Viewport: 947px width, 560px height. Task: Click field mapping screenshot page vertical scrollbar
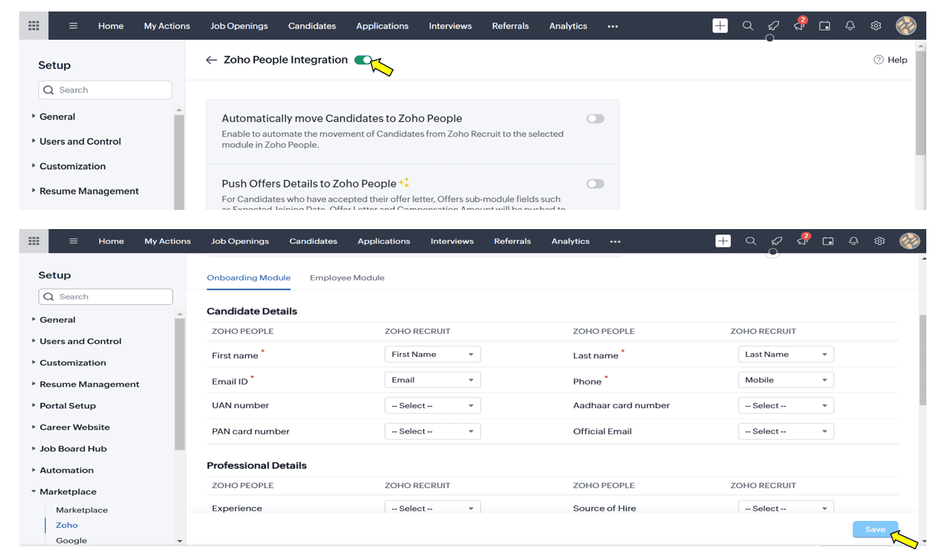[x=922, y=360]
